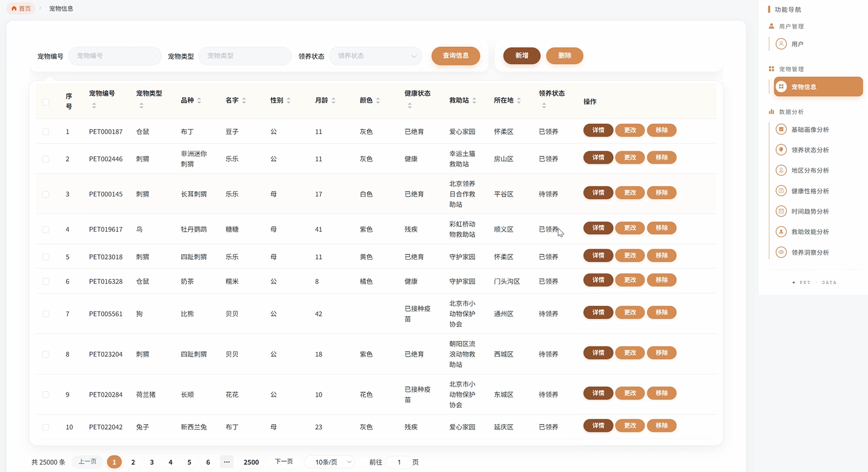Sort table by 名字 column
The image size is (868, 472).
click(x=244, y=100)
